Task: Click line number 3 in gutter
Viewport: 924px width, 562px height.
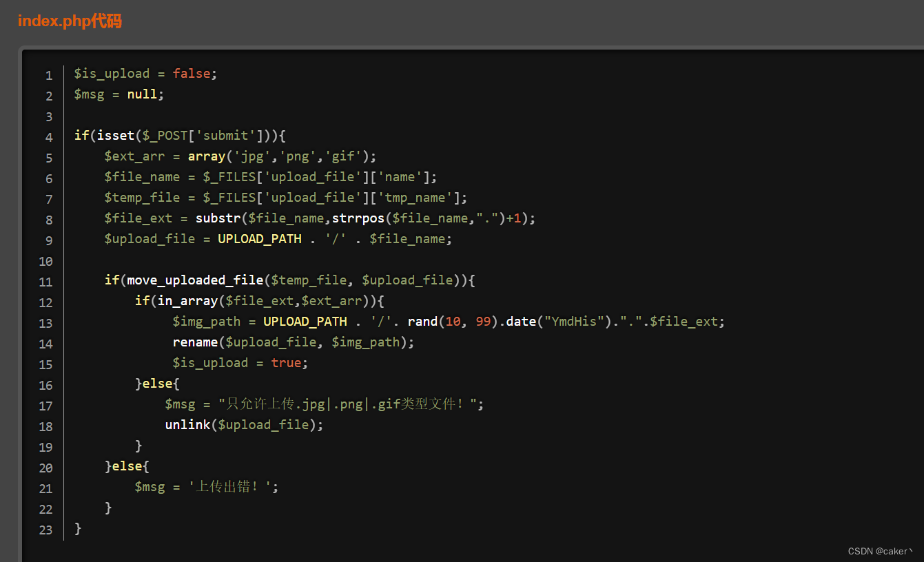Action: tap(49, 116)
